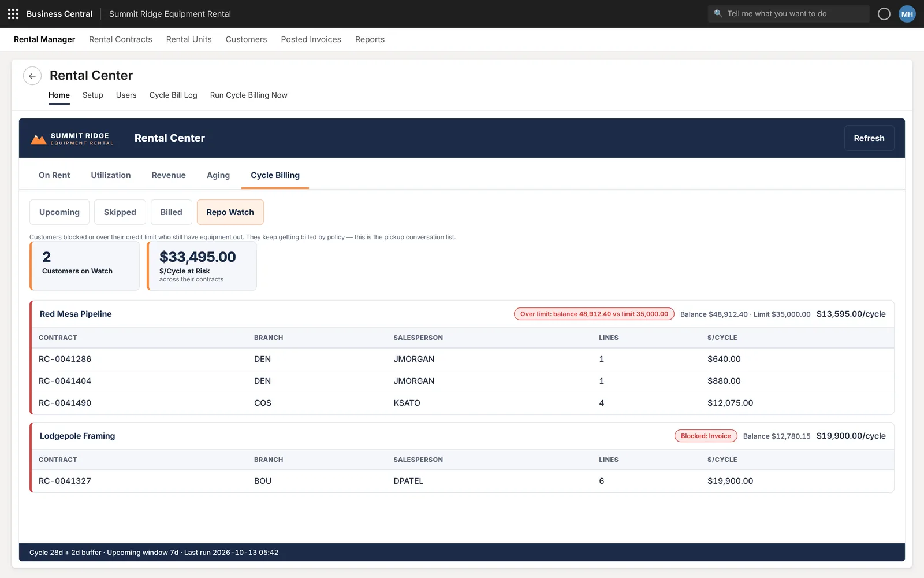
Task: Click the $/Cycle at Risk card
Action: [202, 266]
